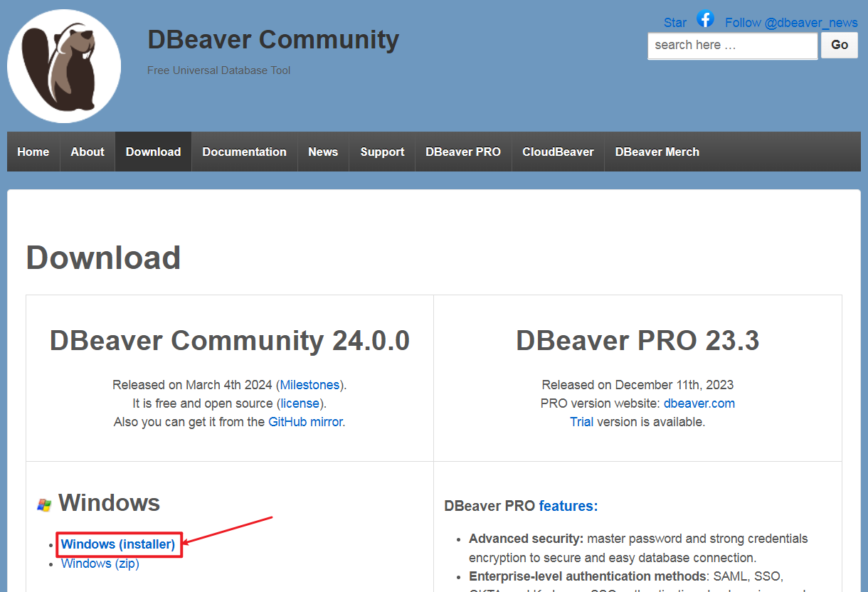Click the 'Free Universal Database Tool' tagline
Screen dimensions: 868x592
[219, 70]
